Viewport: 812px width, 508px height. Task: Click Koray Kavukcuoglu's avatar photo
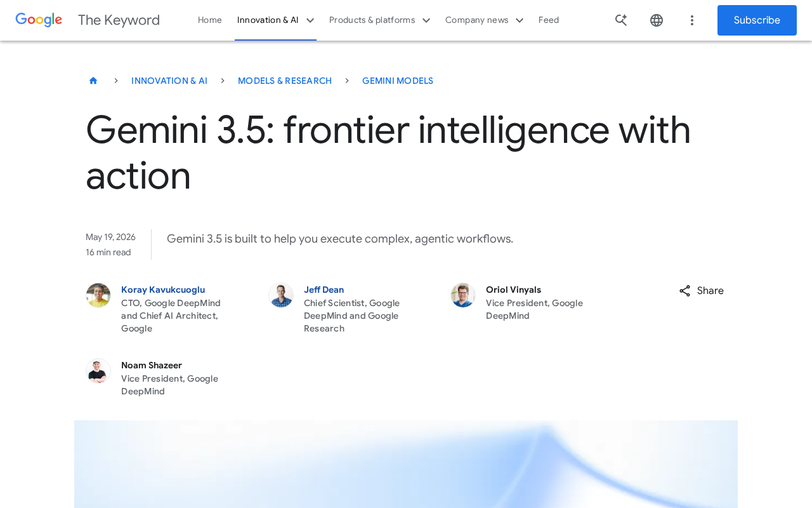pyautogui.click(x=98, y=295)
